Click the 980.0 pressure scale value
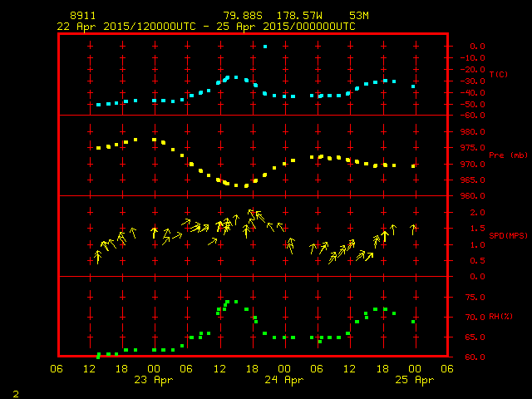 (473, 132)
